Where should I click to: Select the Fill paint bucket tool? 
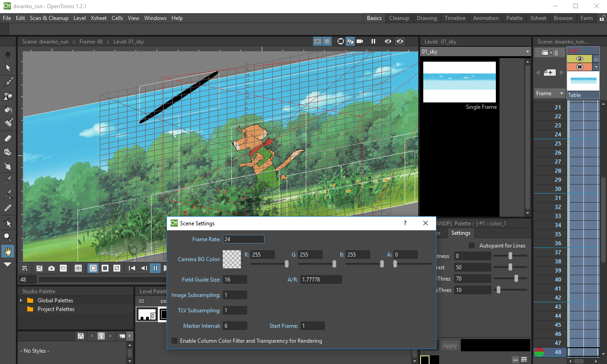8,110
